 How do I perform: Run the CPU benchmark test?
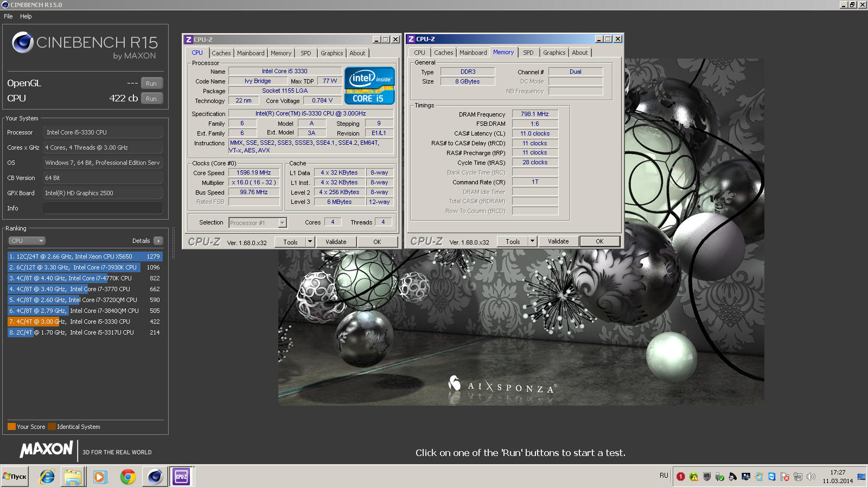pos(151,99)
